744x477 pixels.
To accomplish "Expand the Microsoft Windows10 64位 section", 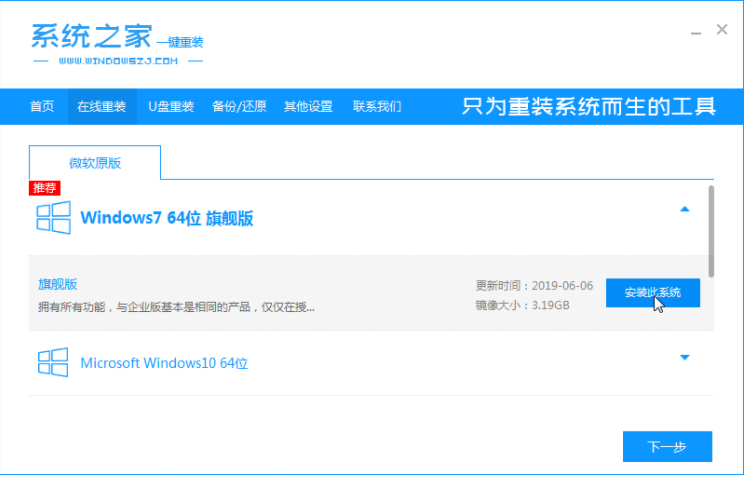I will [685, 357].
